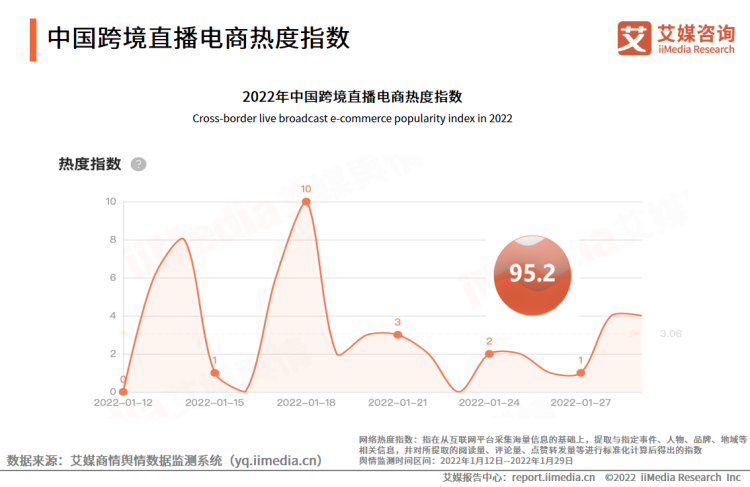Click the iiMedia orange 艾 logo icon
The width and height of the screenshot is (750, 487).
(x=634, y=39)
